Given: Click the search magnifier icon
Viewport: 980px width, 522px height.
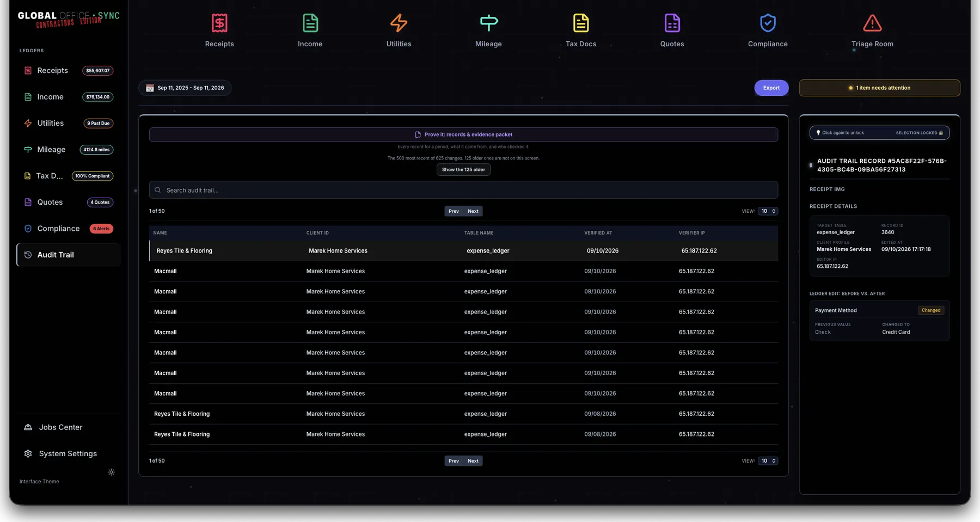Looking at the screenshot, I should (x=158, y=190).
